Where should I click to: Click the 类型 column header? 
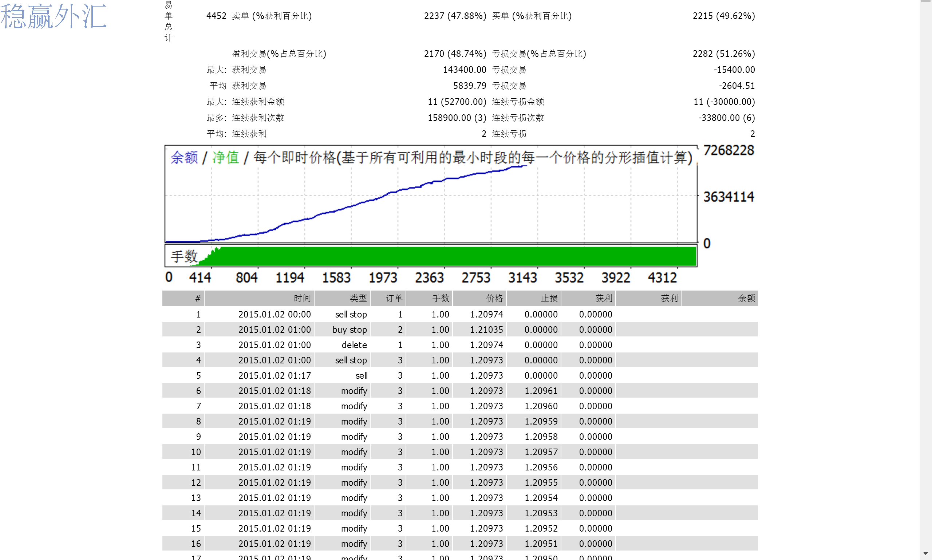tap(342, 298)
